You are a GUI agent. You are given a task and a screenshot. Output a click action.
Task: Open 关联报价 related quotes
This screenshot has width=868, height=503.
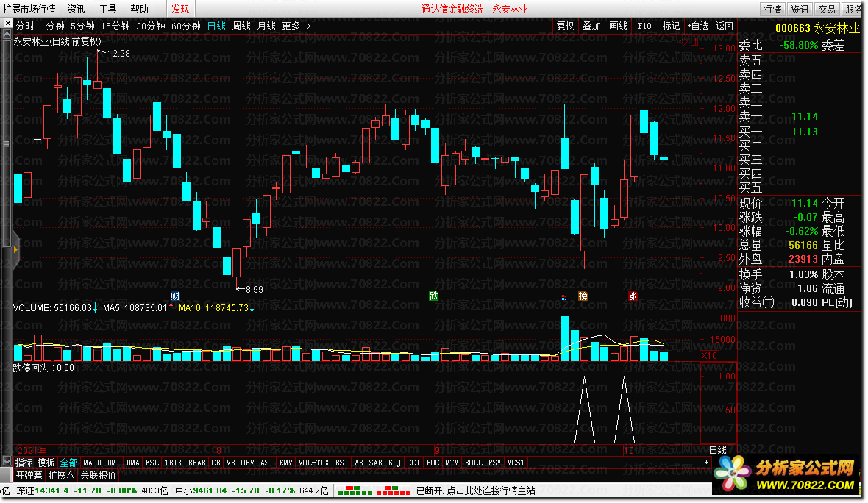(98, 475)
